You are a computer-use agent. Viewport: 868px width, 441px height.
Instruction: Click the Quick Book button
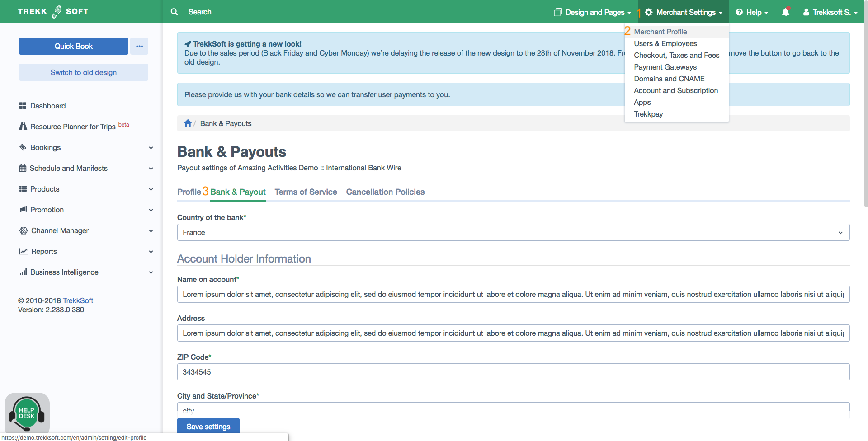[74, 46]
